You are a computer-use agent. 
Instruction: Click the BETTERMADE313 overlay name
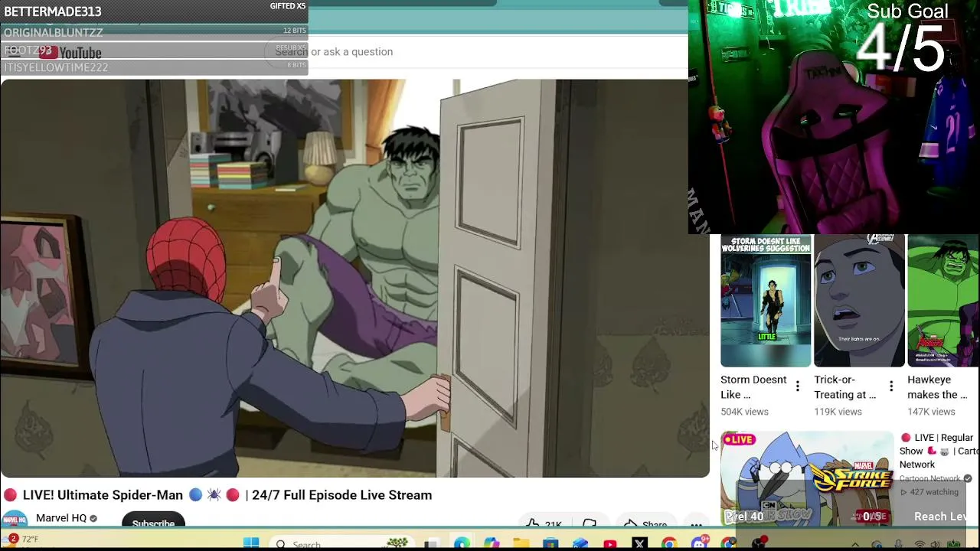click(x=53, y=11)
